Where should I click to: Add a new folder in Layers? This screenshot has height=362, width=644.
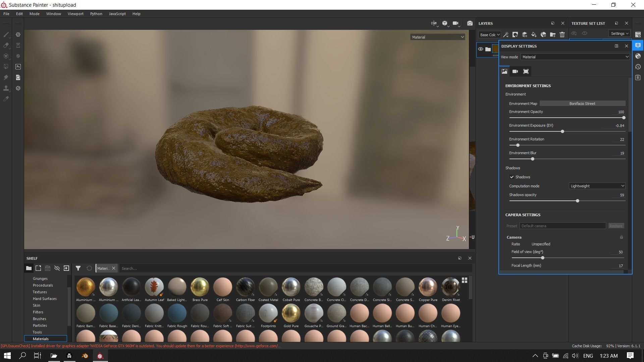(x=553, y=35)
